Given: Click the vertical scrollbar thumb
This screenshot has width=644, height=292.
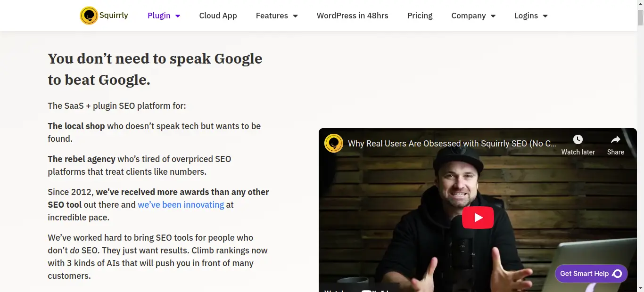Looking at the screenshot, I should (x=640, y=16).
